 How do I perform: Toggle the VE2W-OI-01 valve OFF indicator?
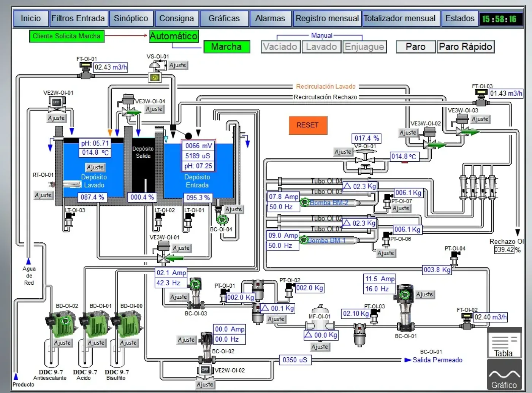pos(57,102)
